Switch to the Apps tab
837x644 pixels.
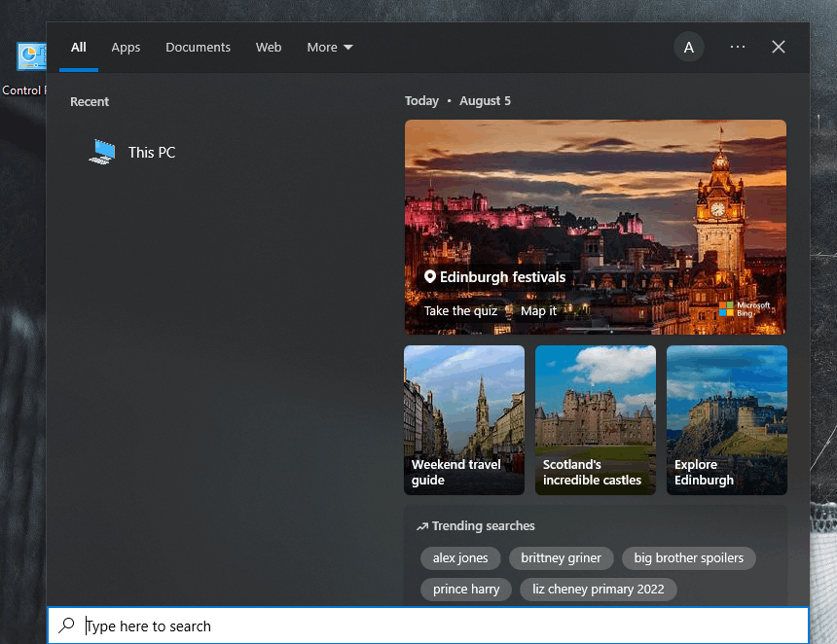click(126, 47)
